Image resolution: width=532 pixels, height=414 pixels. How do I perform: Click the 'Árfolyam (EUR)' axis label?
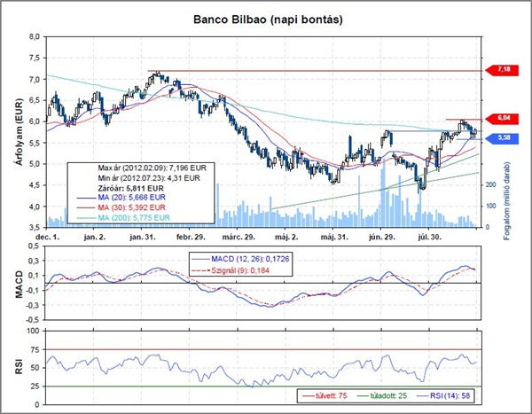(x=20, y=132)
